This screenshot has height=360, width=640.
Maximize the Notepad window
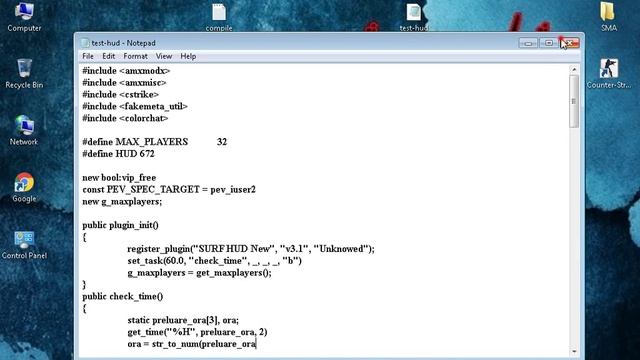click(549, 42)
